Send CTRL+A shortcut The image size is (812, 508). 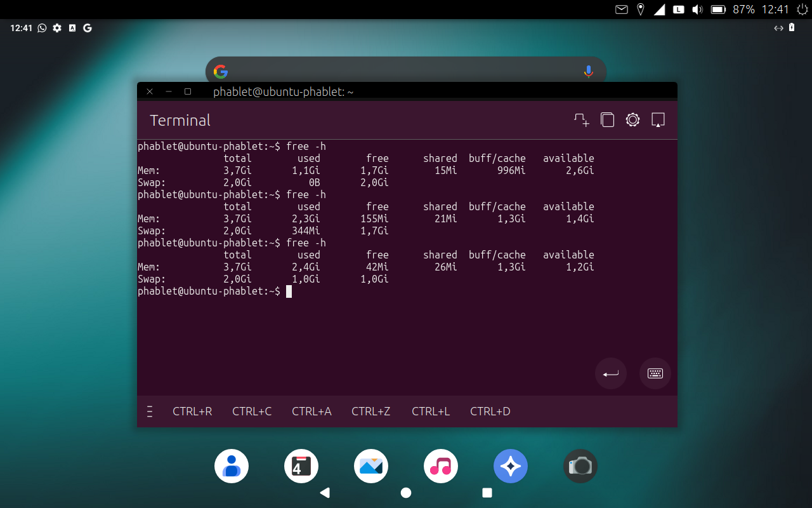(311, 411)
